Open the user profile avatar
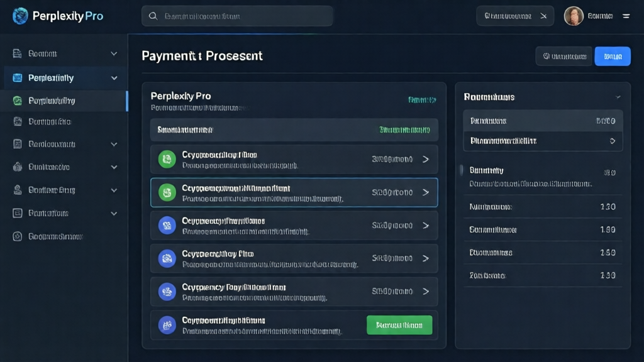The image size is (644, 362). [574, 16]
